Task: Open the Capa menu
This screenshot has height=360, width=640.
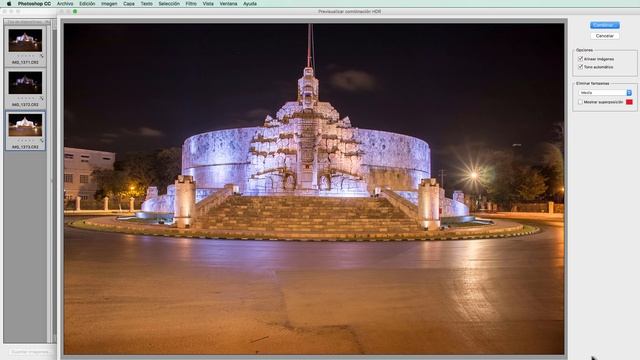Action: [129, 4]
